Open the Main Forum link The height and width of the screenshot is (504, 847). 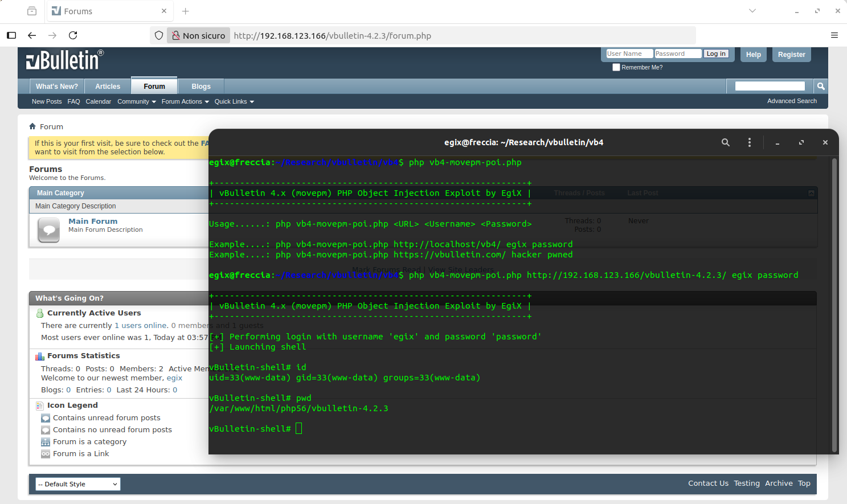click(93, 221)
